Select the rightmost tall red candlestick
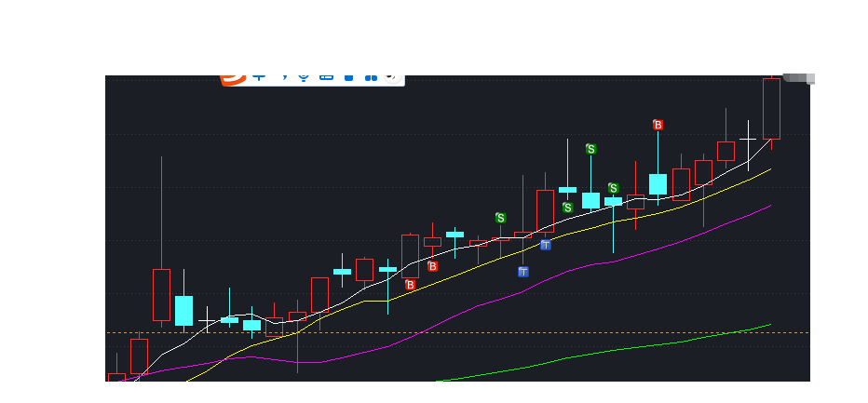Screen dimensions: 868x403 [x=771, y=109]
